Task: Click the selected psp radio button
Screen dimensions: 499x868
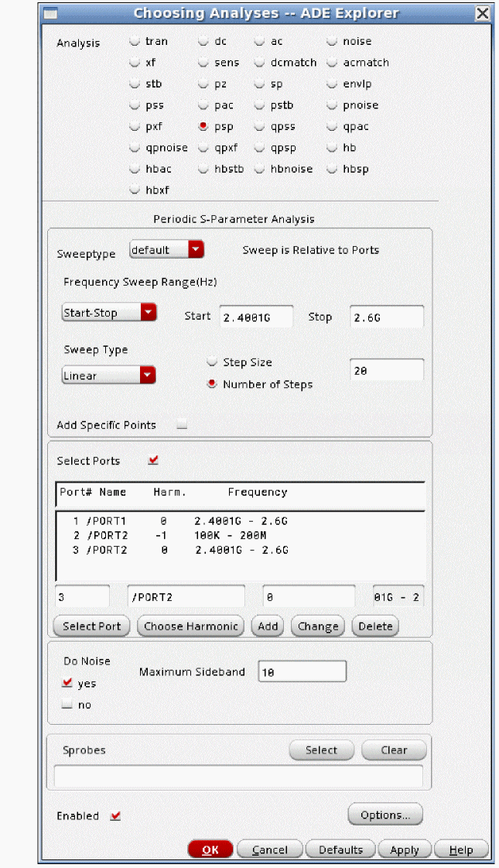Action: pos(203,126)
